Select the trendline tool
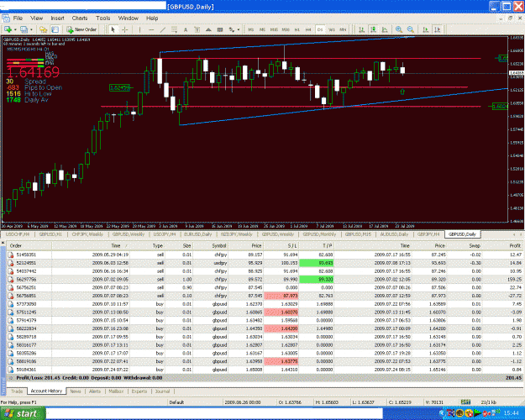This screenshot has width=525, height=420. pyautogui.click(x=163, y=29)
